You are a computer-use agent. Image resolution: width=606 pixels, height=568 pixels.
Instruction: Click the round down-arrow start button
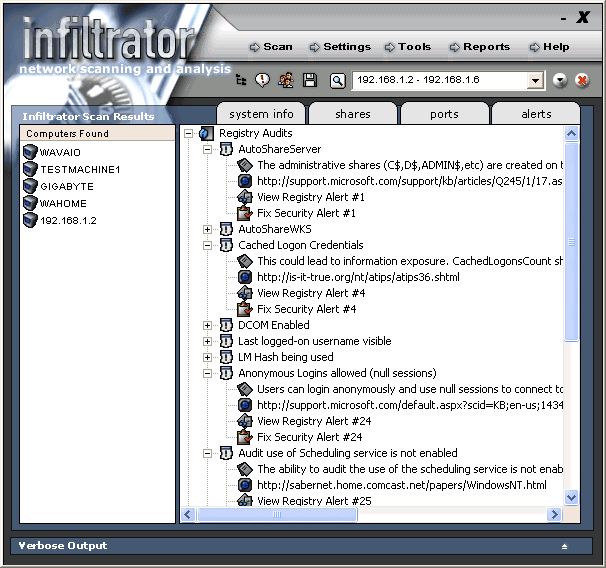(560, 80)
